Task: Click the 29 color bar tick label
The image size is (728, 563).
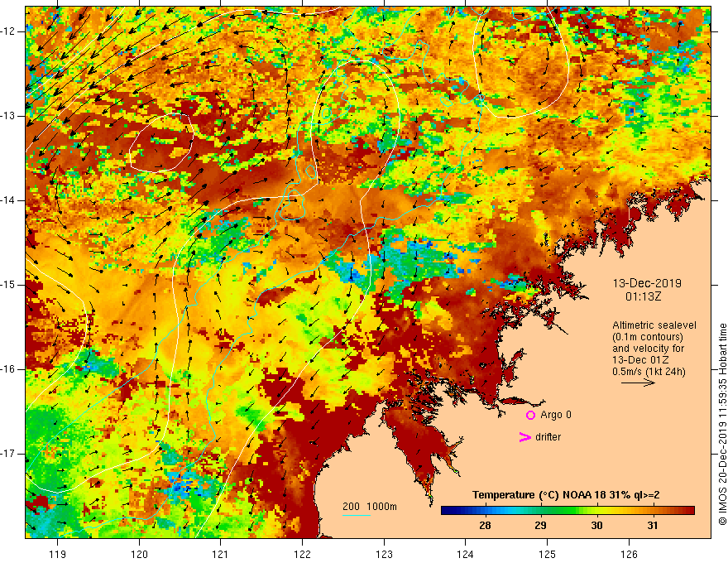Action: [x=540, y=526]
